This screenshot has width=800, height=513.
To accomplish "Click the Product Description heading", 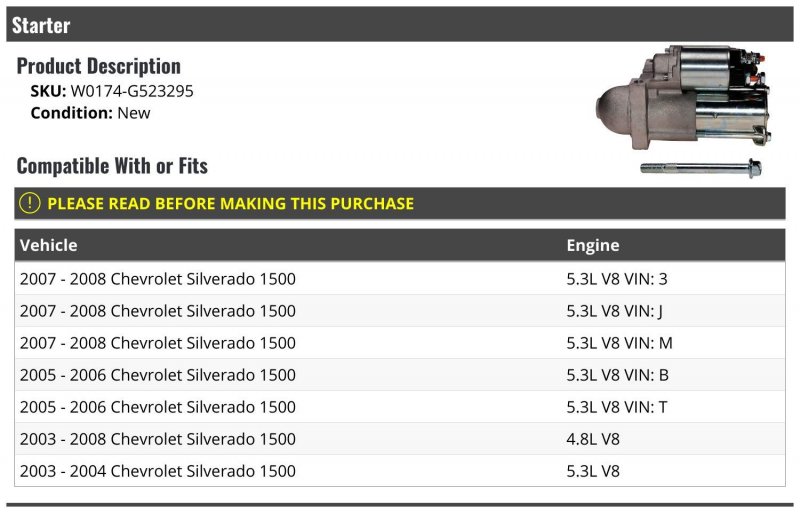I will [x=99, y=66].
